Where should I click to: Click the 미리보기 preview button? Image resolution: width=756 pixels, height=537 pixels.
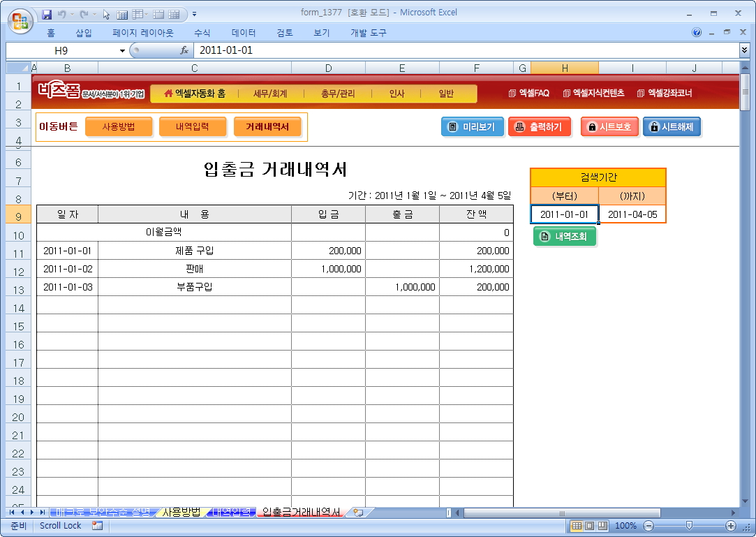tap(473, 127)
